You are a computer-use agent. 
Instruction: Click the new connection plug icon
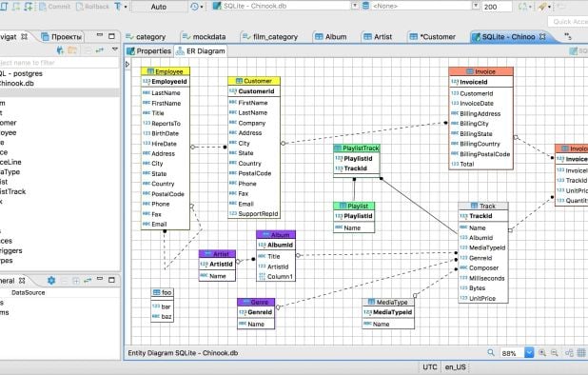pos(60,49)
